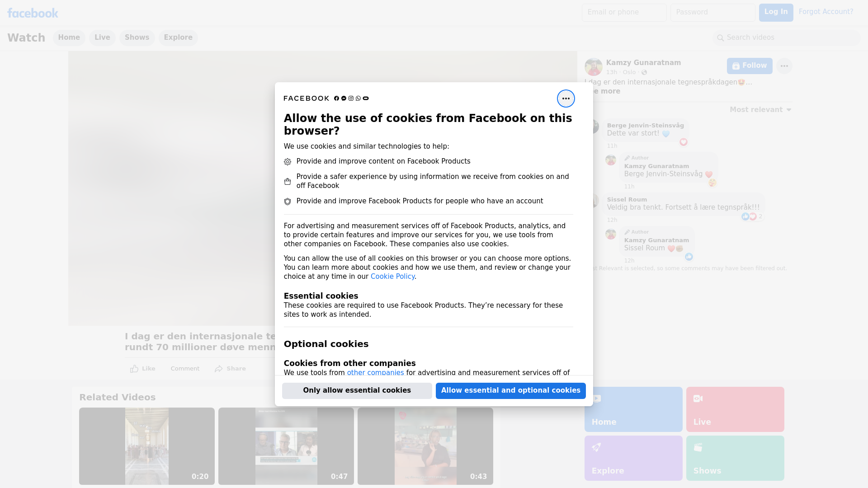Image resolution: width=868 pixels, height=488 pixels.
Task: Focus the Password field
Action: click(x=712, y=13)
